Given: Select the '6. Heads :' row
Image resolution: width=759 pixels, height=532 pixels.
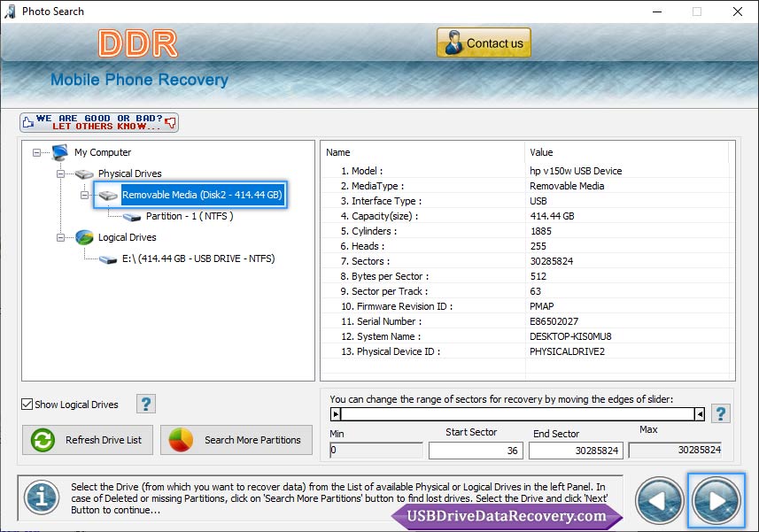Looking at the screenshot, I should [x=525, y=246].
